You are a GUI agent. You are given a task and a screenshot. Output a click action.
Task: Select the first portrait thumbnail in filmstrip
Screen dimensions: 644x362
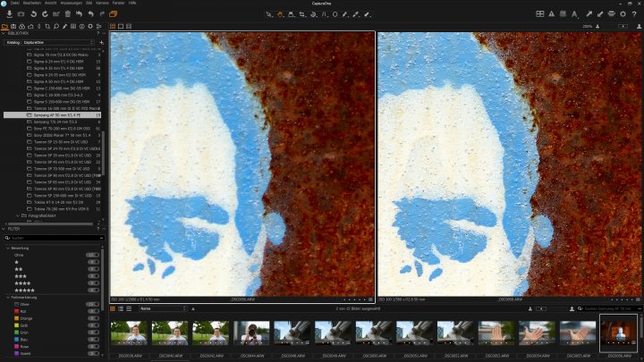129,333
